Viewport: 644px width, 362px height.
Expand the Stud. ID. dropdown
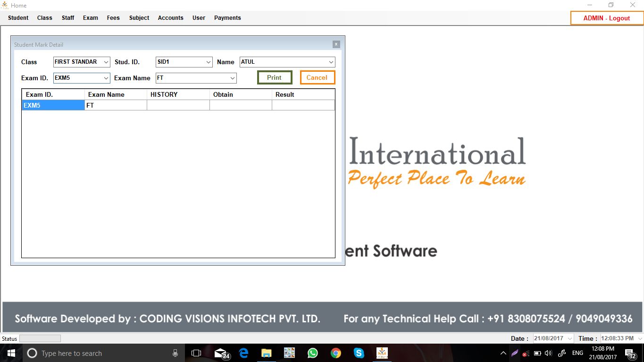pyautogui.click(x=209, y=62)
